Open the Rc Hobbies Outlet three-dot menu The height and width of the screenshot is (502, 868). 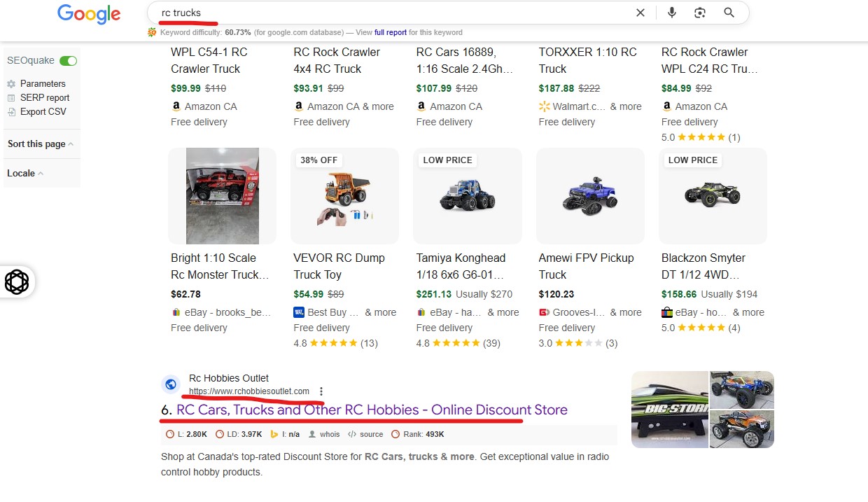[x=321, y=391]
